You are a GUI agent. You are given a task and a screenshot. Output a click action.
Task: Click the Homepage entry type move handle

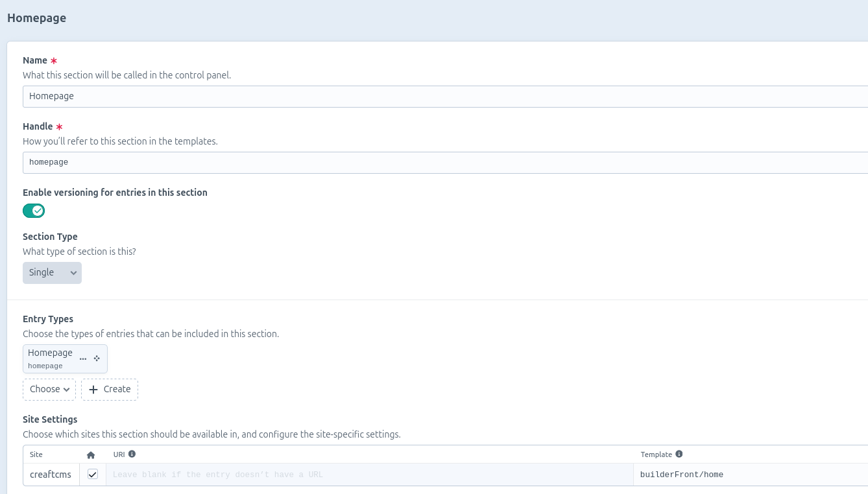[97, 359]
